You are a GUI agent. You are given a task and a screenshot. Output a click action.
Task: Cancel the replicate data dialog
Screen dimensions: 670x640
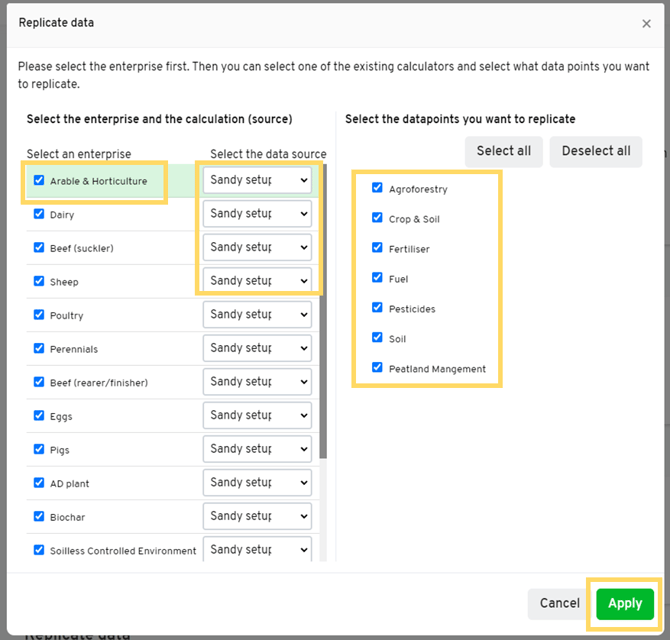point(559,603)
